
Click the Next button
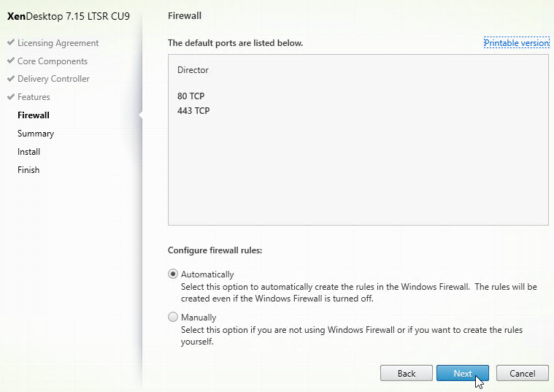(463, 373)
